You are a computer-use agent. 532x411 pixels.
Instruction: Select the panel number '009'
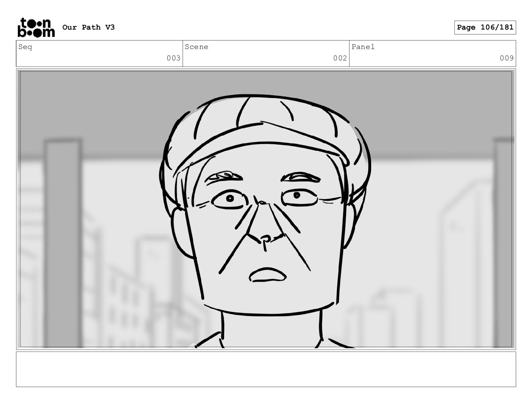click(x=506, y=58)
